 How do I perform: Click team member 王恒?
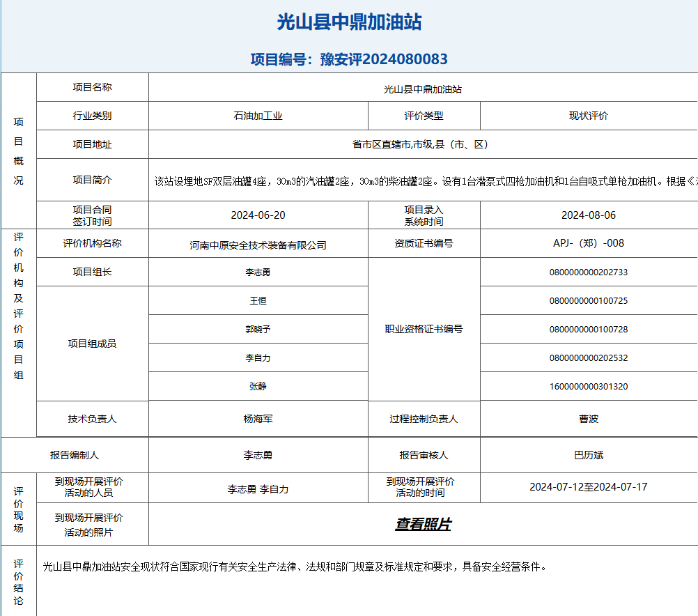(x=258, y=300)
